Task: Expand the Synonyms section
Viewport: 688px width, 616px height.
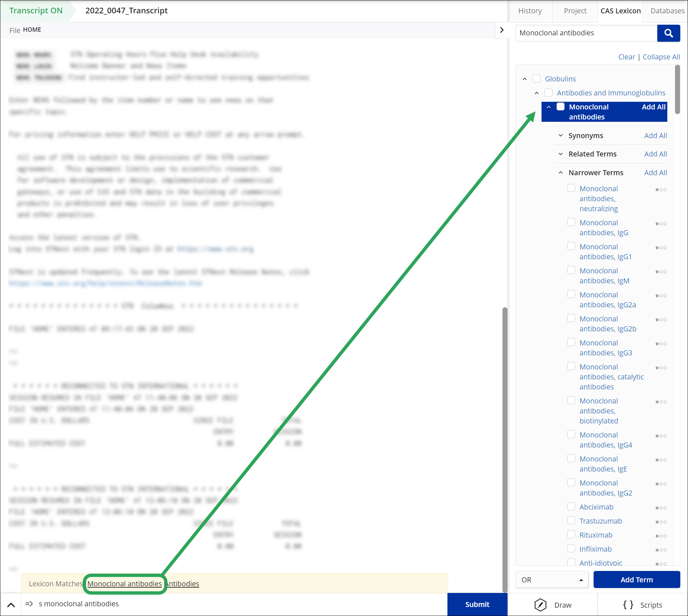Action: pyautogui.click(x=561, y=135)
